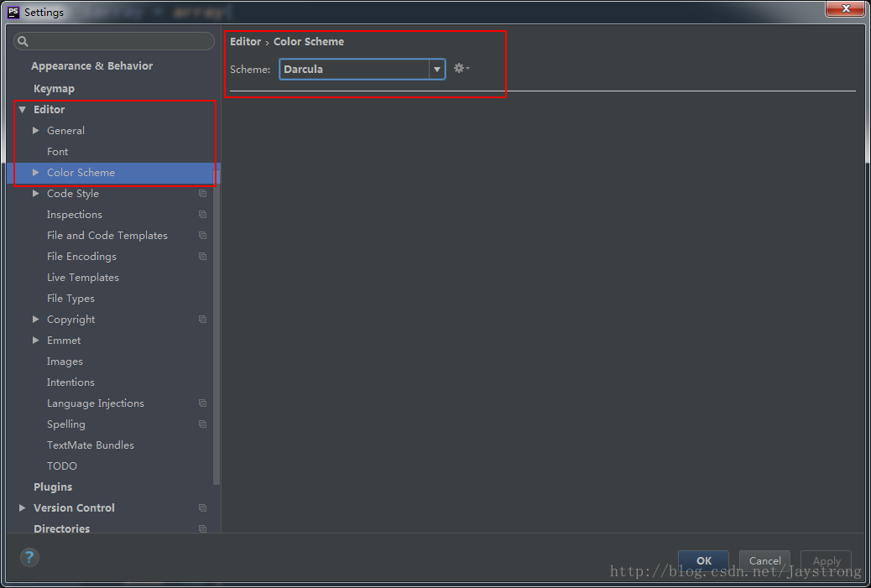Image resolution: width=871 pixels, height=588 pixels.
Task: Expand the Version Control node arrow
Action: (22, 508)
